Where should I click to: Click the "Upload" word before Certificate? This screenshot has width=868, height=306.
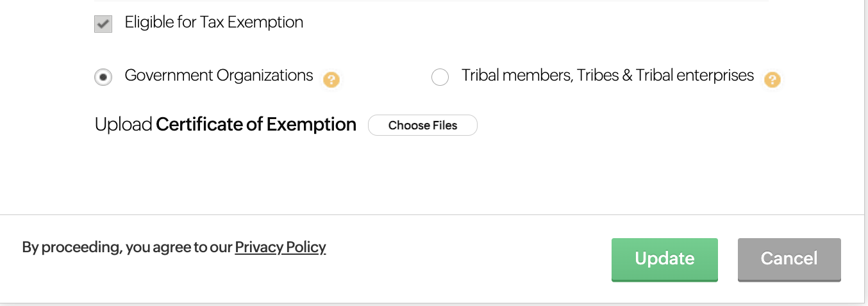pos(123,124)
